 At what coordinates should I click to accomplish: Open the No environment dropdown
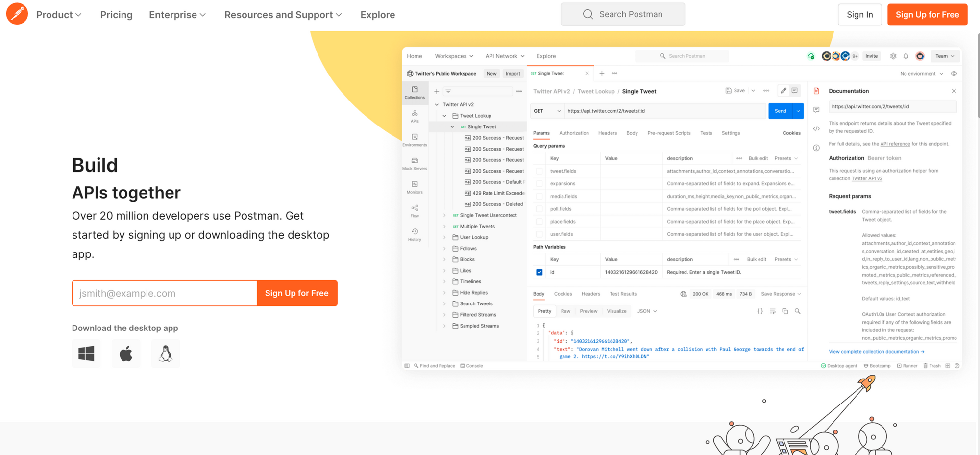pyautogui.click(x=921, y=73)
